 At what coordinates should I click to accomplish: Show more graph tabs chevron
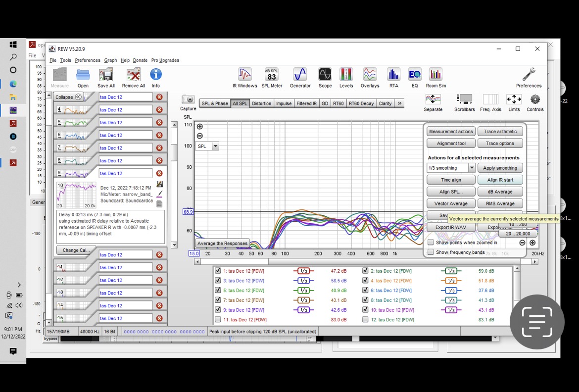pos(399,103)
